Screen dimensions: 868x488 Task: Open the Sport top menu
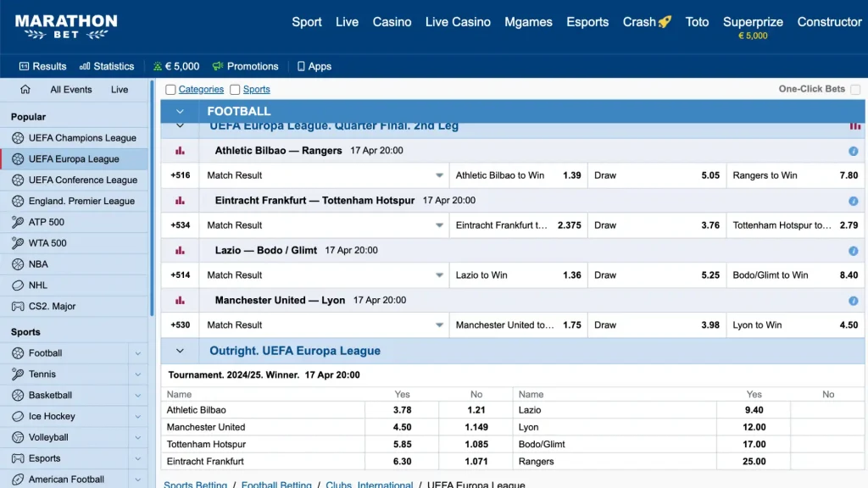[x=307, y=22]
